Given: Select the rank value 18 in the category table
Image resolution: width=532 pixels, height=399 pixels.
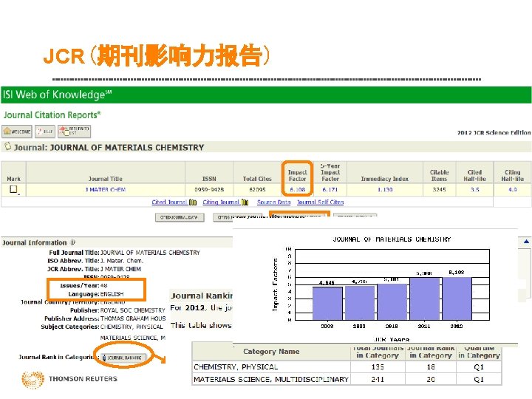Looking at the screenshot, I should pyautogui.click(x=431, y=366).
